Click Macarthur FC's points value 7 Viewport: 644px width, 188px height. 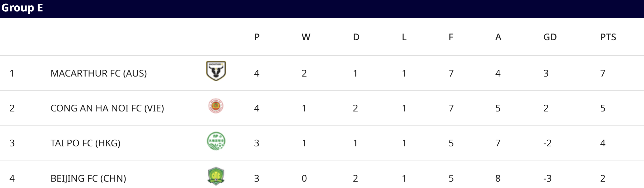point(603,73)
